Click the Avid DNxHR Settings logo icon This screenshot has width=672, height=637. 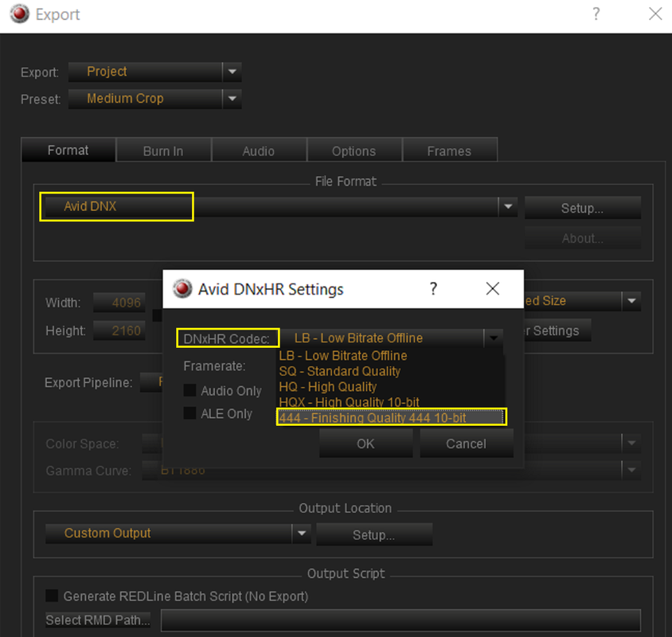[182, 288]
